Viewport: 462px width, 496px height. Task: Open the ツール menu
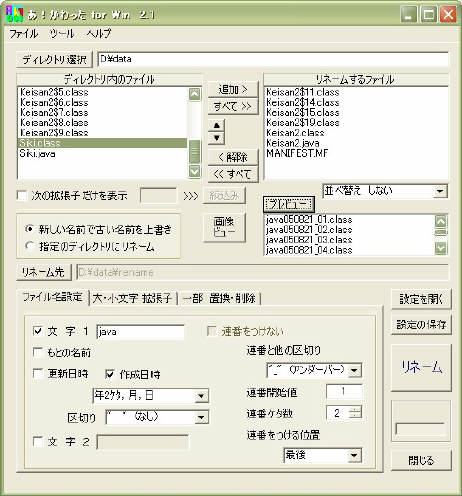point(62,33)
